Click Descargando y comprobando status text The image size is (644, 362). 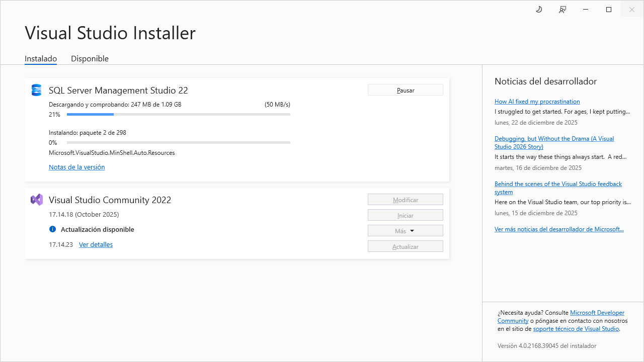tap(115, 105)
